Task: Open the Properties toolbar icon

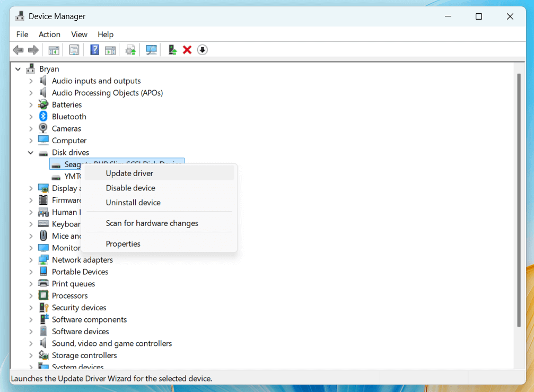Action: (74, 49)
